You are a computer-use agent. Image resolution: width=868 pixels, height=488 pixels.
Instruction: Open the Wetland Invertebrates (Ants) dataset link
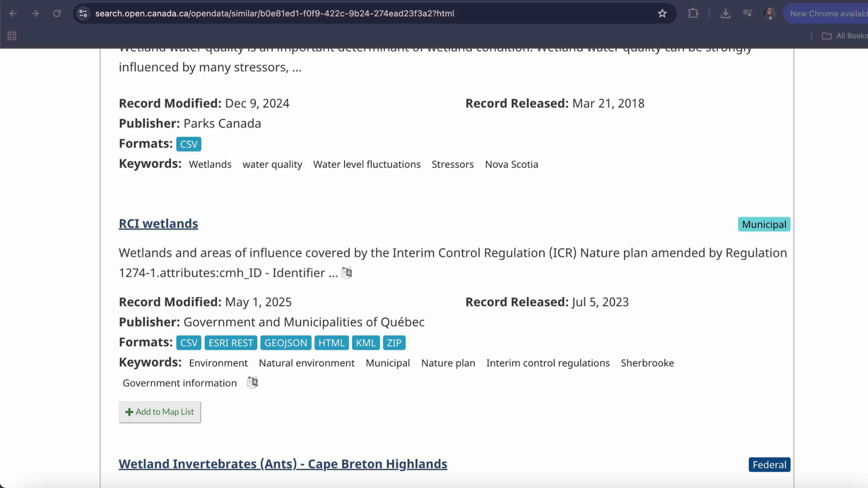(283, 464)
